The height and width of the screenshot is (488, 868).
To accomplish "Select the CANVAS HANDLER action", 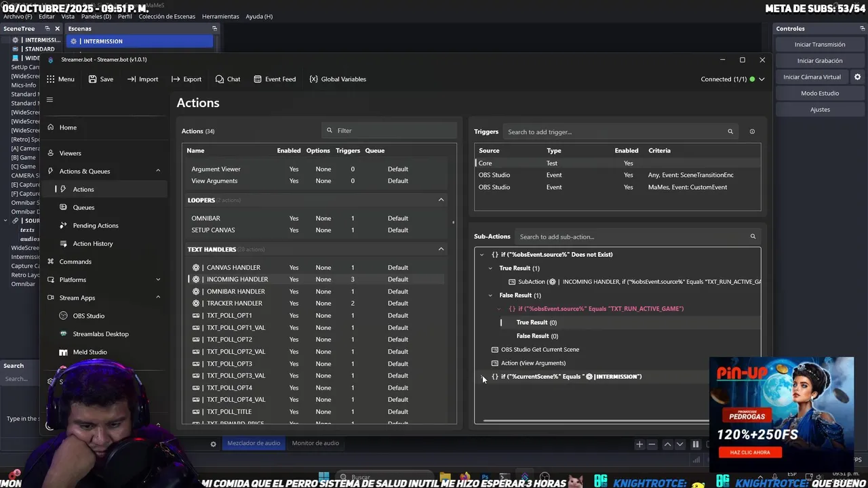I will pos(315,268).
